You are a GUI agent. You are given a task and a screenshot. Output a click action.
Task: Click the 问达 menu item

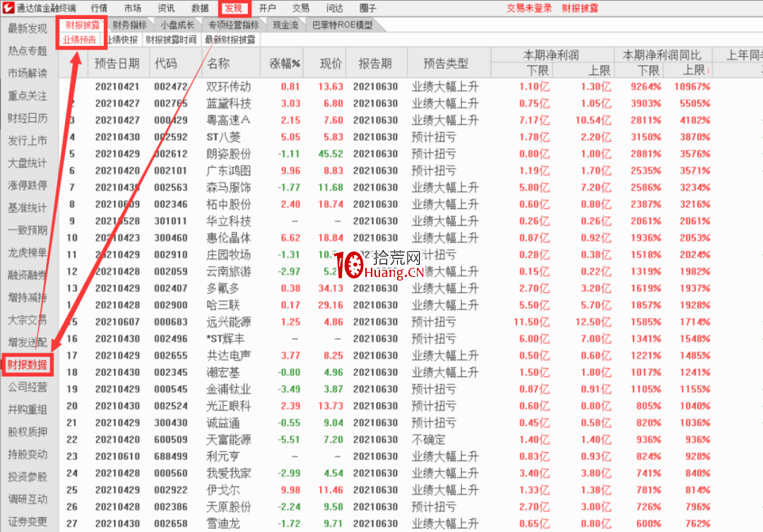tap(336, 8)
